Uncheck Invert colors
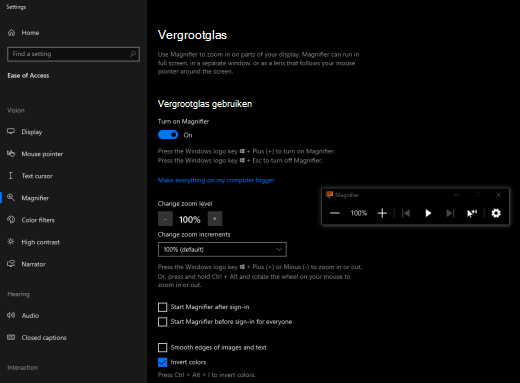The width and height of the screenshot is (520, 383). click(163, 362)
